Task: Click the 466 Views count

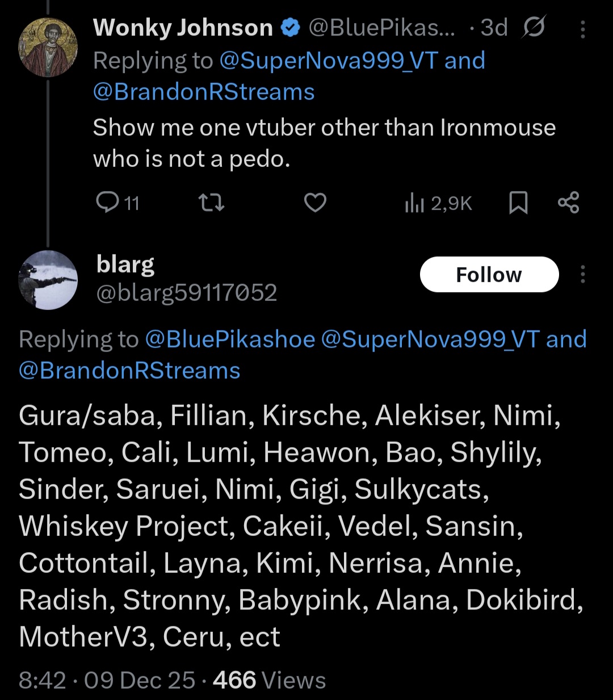Action: pyautogui.click(x=269, y=680)
